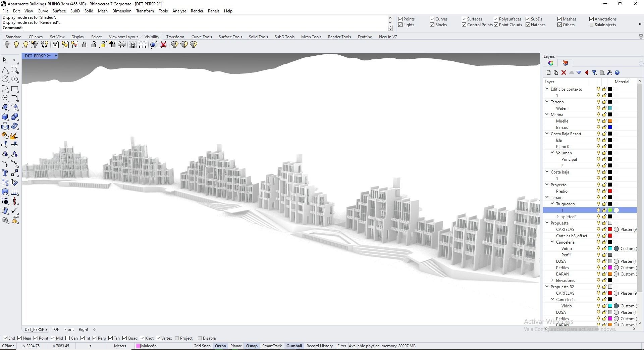Select the Box solid tool
This screenshot has height=350, width=644.
point(5,117)
